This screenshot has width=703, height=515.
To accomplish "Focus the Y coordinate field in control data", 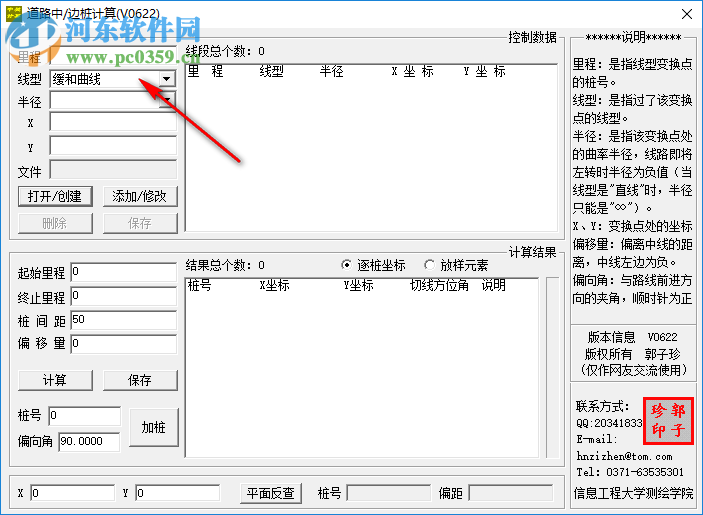I will click(x=113, y=146).
